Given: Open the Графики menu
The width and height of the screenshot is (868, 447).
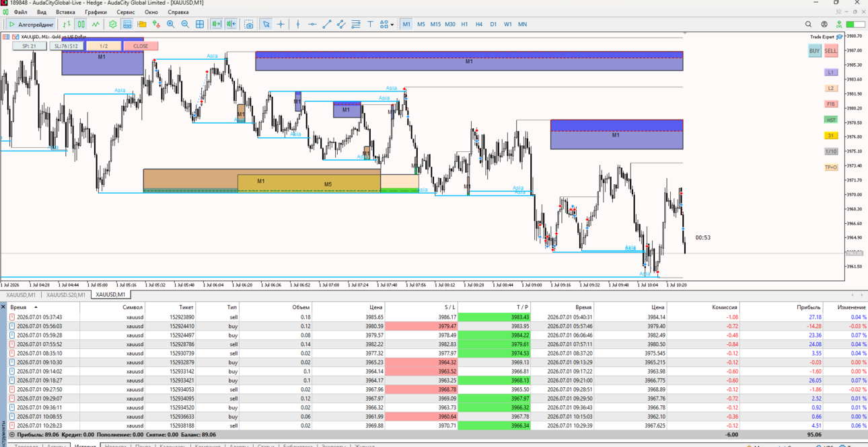Looking at the screenshot, I should point(96,12).
